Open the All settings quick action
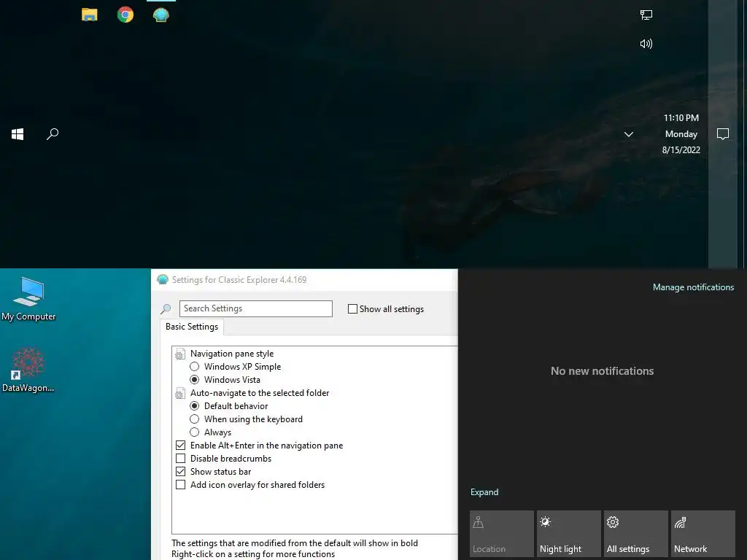Screen dimensions: 747x560 coord(636,534)
